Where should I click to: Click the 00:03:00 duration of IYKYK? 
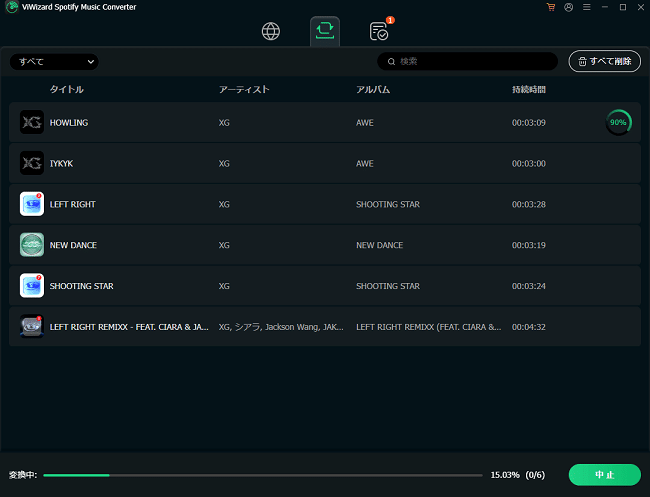[x=529, y=164]
